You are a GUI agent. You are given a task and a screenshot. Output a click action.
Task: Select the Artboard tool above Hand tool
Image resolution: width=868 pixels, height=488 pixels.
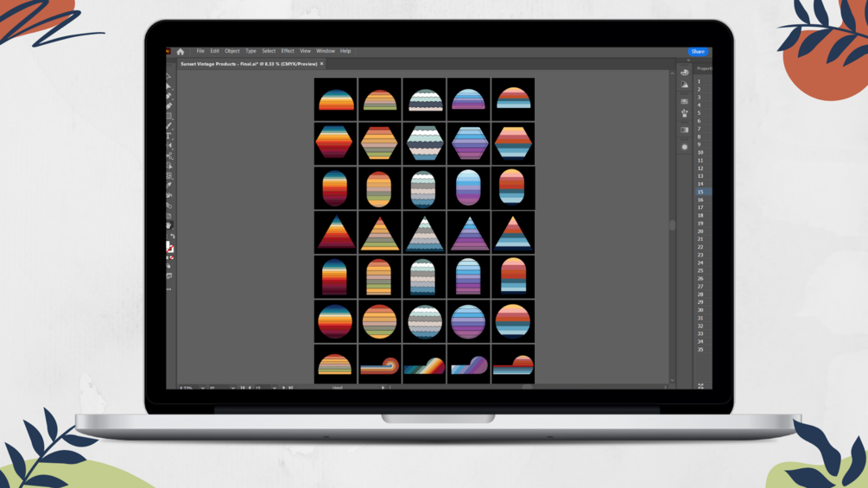coord(169,215)
